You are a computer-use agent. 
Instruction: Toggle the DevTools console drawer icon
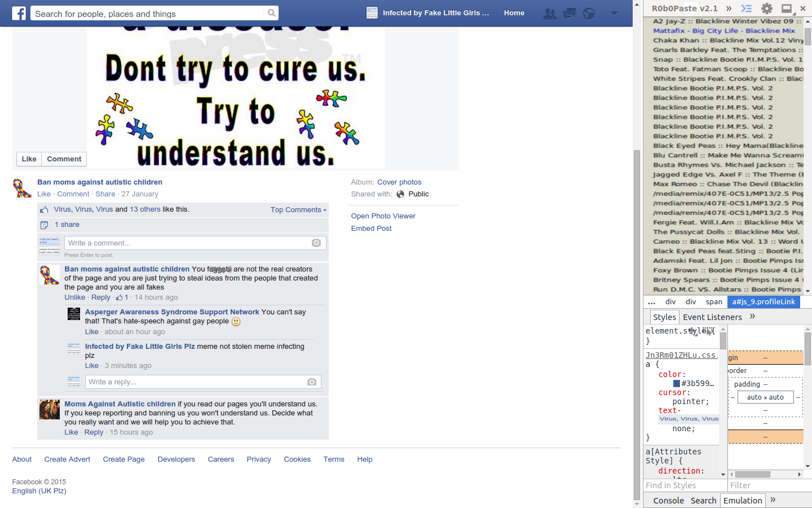click(747, 8)
